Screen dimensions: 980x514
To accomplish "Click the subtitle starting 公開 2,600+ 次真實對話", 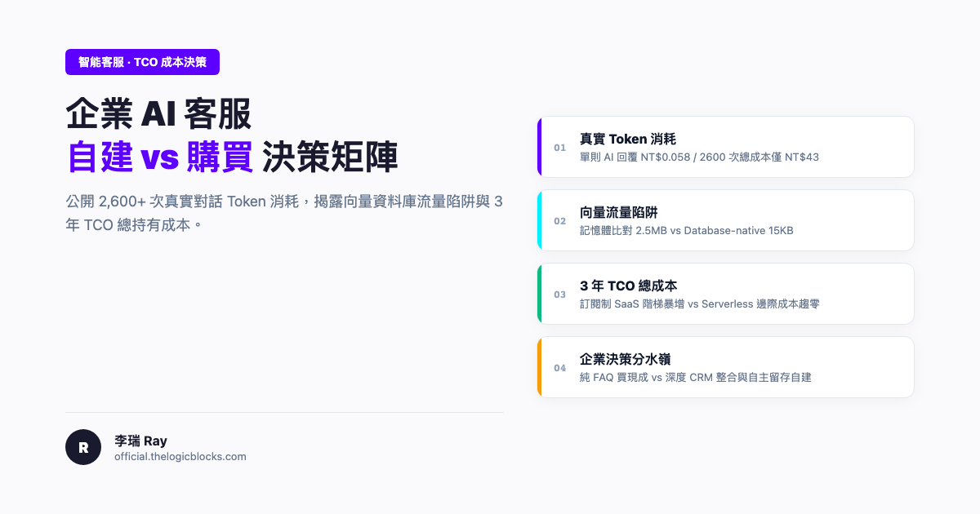I will [284, 213].
